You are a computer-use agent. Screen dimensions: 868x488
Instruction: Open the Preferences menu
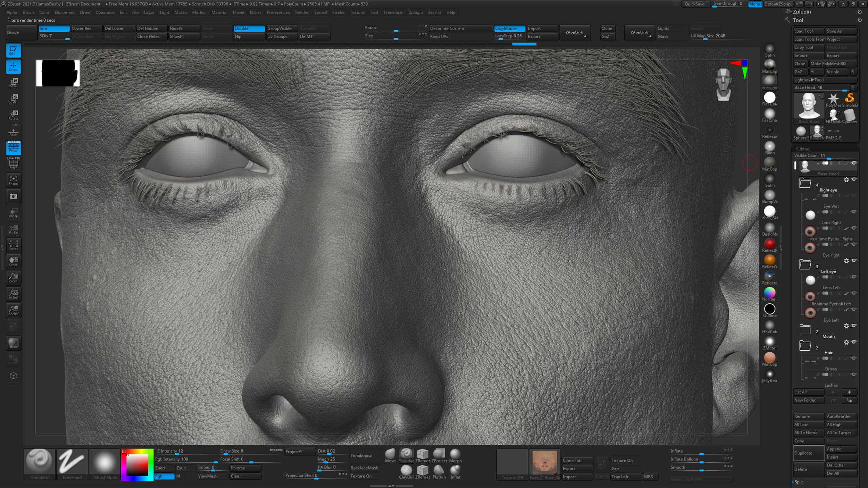pos(278,12)
